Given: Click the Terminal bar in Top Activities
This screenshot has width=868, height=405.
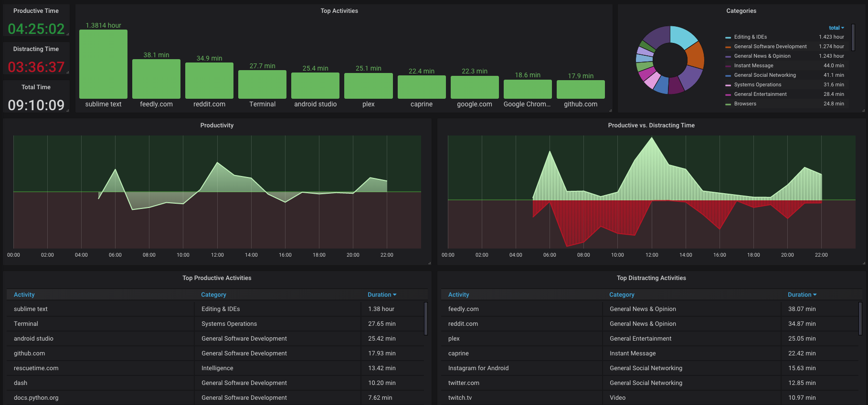Looking at the screenshot, I should 262,84.
